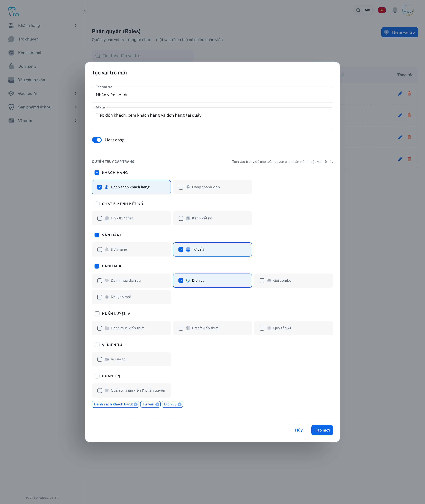Check the Hạng thành viên permission

pos(181,187)
